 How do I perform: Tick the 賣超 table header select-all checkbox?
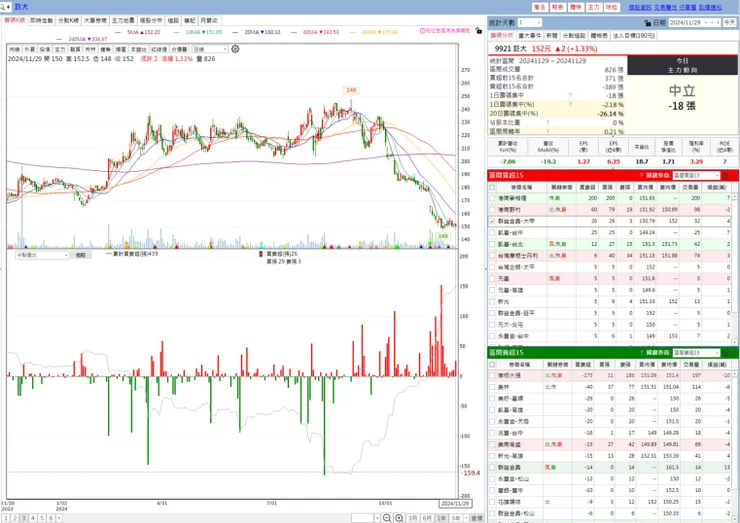(492, 364)
